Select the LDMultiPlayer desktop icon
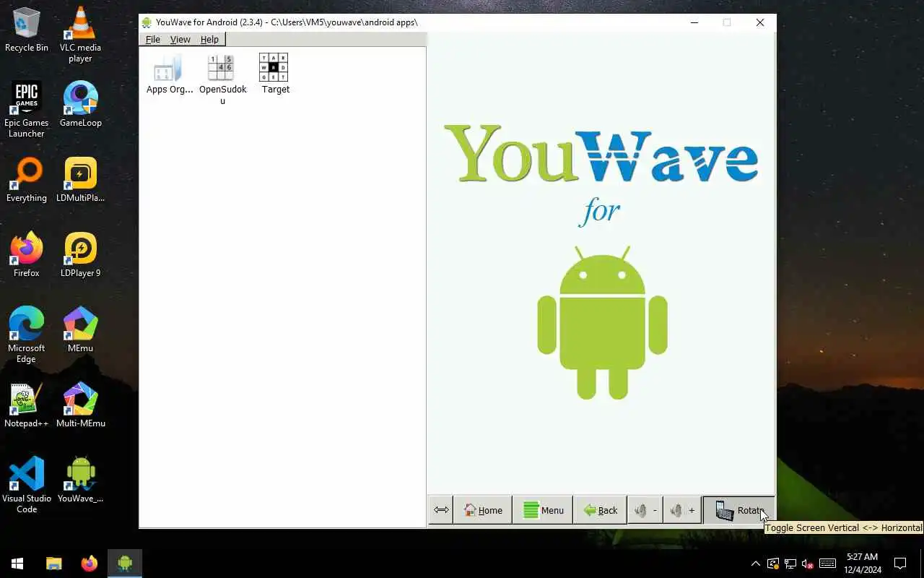Viewport: 924px width, 578px height. pos(80,180)
